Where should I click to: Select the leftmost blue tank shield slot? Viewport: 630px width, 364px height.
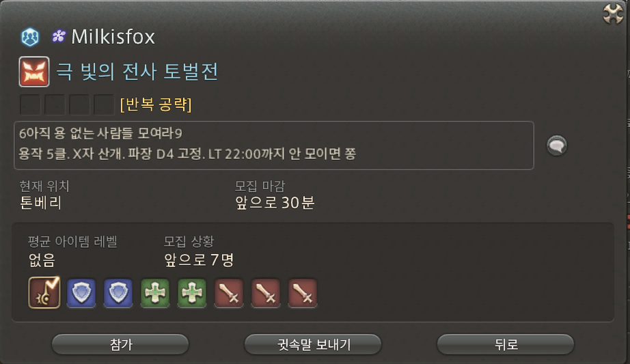[81, 293]
